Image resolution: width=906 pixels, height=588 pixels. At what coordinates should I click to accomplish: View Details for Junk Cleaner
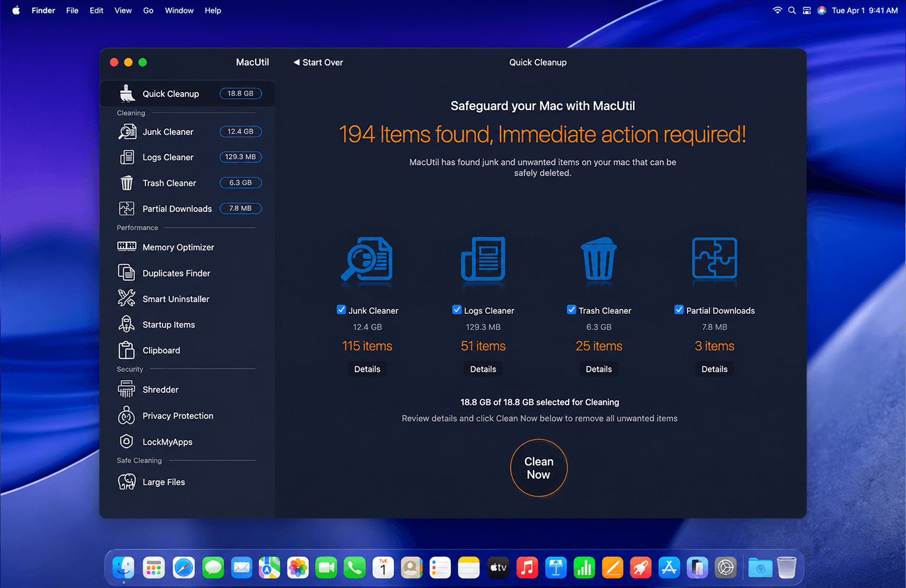point(367,369)
